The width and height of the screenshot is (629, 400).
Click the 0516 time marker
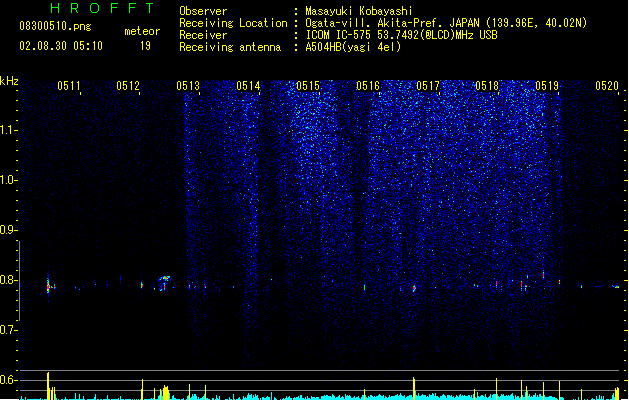tap(368, 86)
